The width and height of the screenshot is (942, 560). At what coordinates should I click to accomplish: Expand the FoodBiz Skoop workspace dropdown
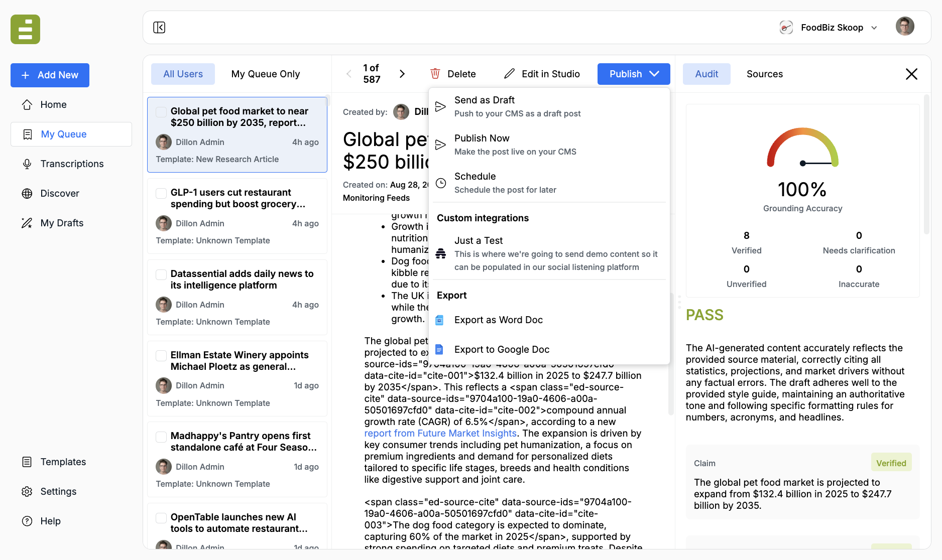click(828, 27)
